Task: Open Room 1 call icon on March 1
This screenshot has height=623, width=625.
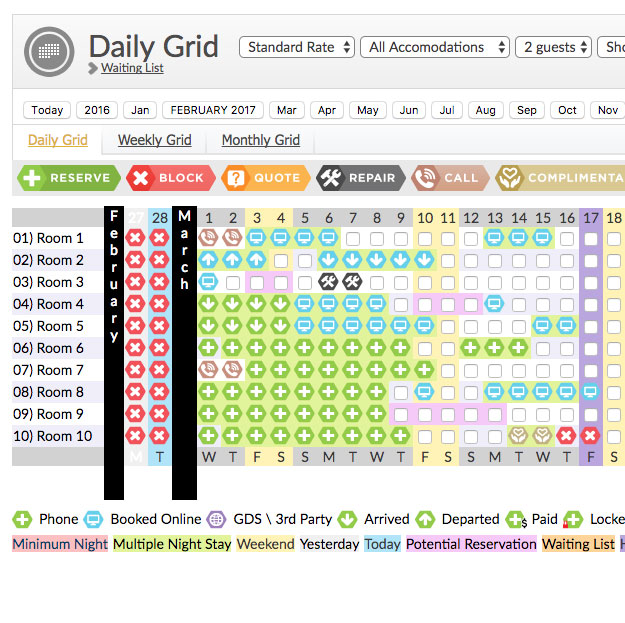Action: [208, 238]
